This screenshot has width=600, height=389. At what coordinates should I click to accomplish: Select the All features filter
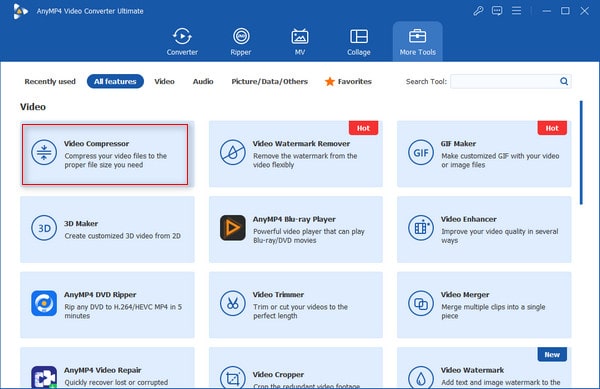tap(115, 81)
